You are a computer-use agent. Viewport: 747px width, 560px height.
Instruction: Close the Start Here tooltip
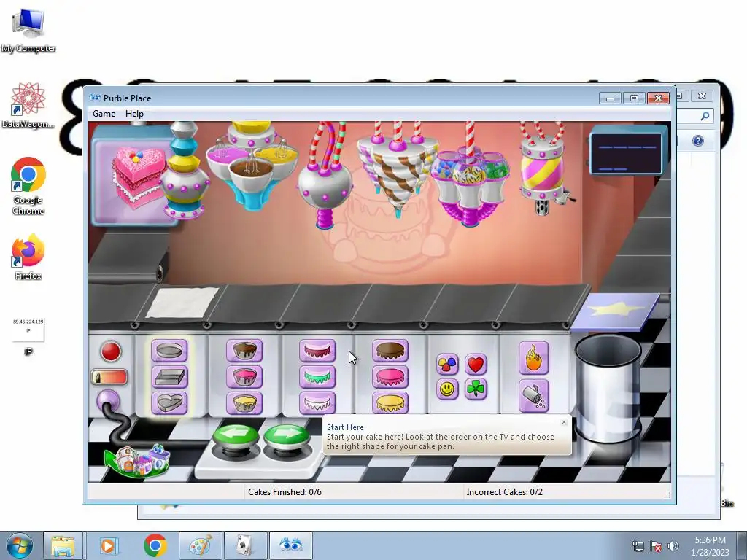pyautogui.click(x=564, y=422)
